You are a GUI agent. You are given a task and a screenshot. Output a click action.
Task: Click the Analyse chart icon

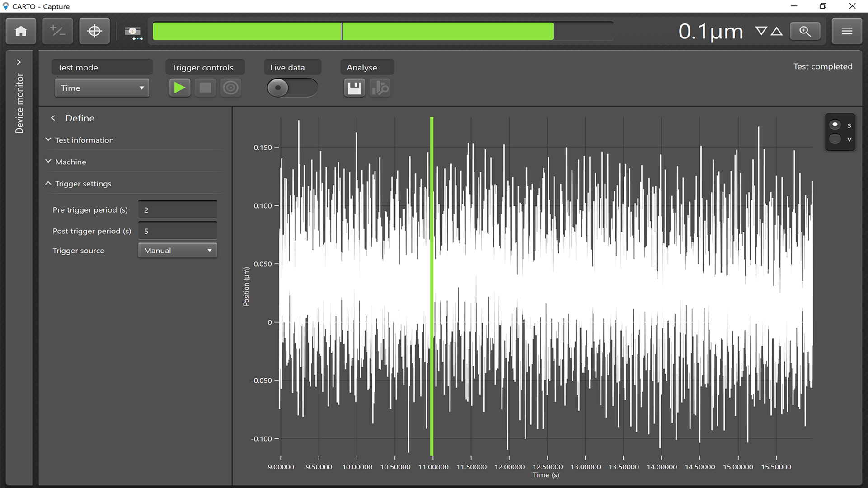point(380,88)
